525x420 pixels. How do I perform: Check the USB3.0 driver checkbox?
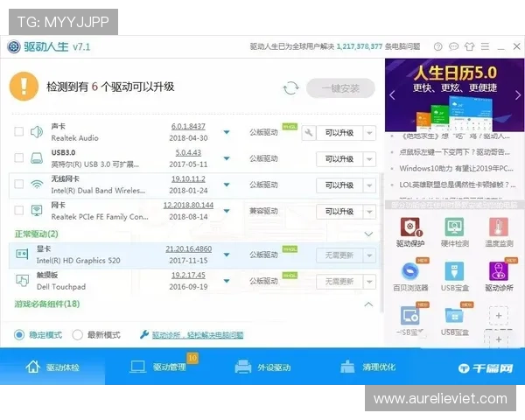coord(19,157)
